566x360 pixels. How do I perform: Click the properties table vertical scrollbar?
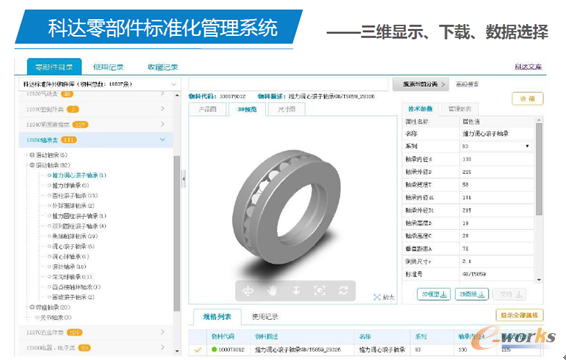[x=539, y=169]
